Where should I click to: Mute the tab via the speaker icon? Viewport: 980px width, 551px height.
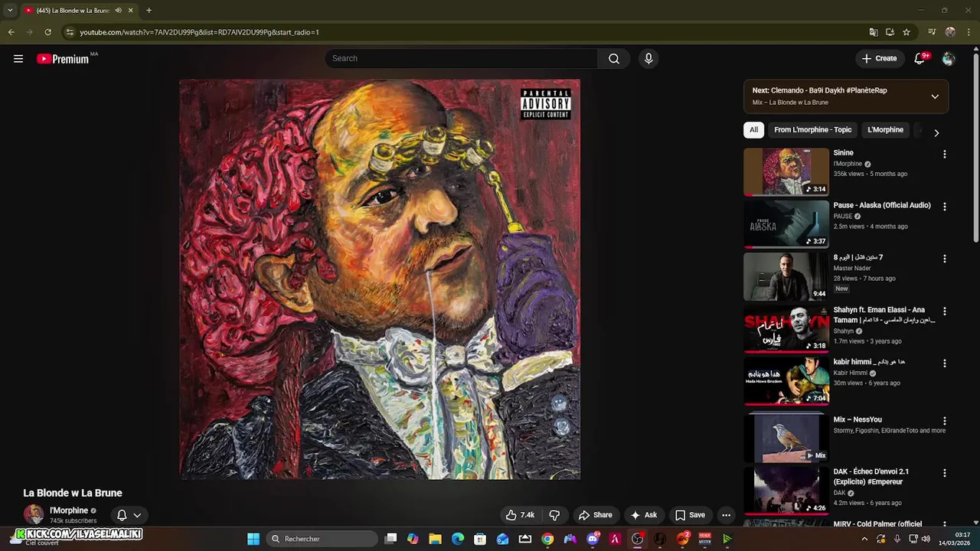click(118, 11)
